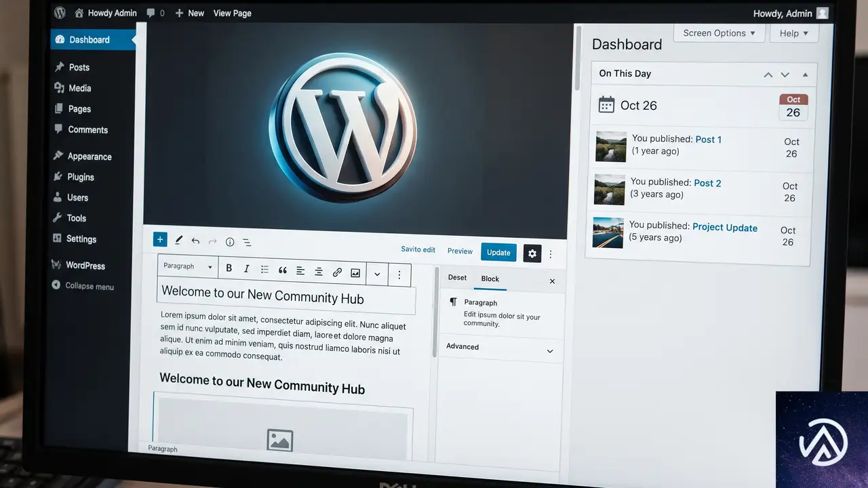This screenshot has width=868, height=488.
Task: Expand the Screen Options dropdown
Action: pos(719,33)
